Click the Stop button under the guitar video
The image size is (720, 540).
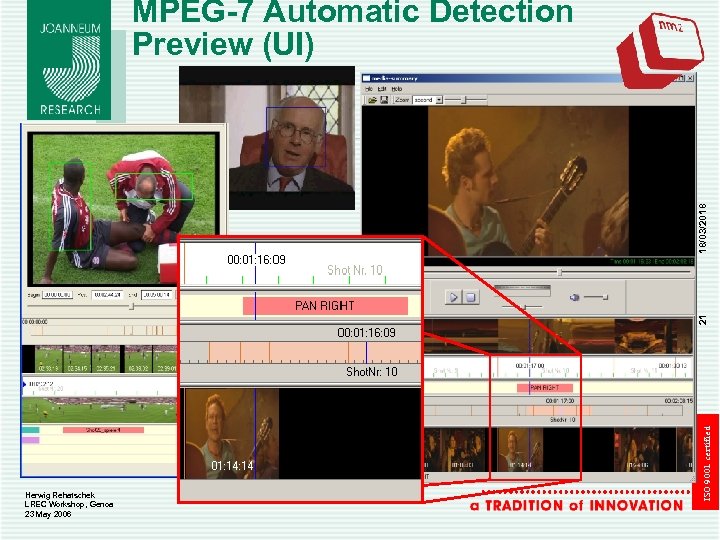coord(470,297)
